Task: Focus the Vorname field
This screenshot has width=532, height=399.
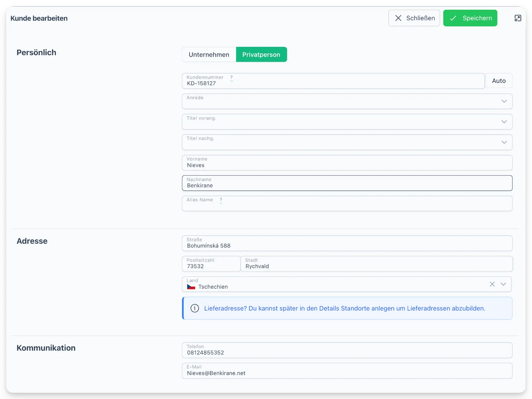Action: click(x=347, y=163)
